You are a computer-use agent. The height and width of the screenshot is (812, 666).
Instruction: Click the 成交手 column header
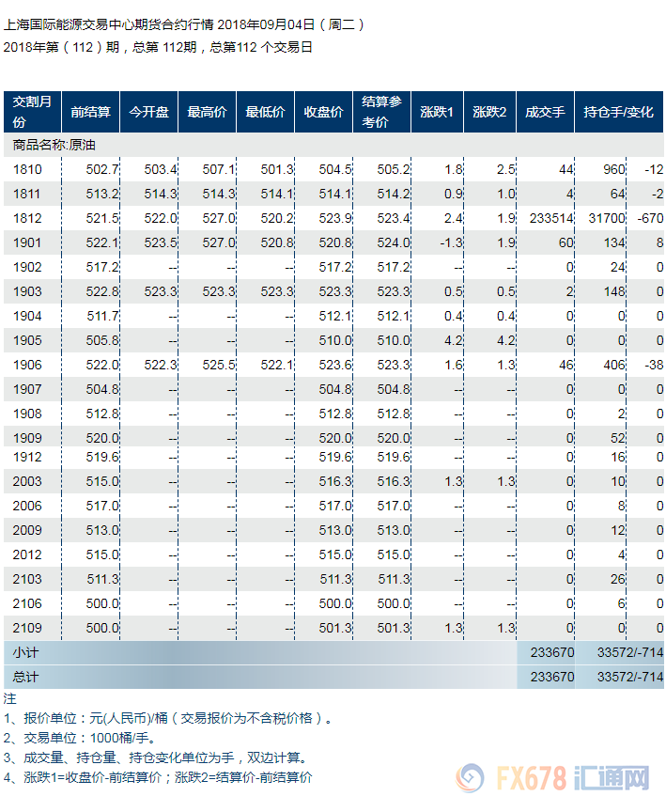(545, 112)
